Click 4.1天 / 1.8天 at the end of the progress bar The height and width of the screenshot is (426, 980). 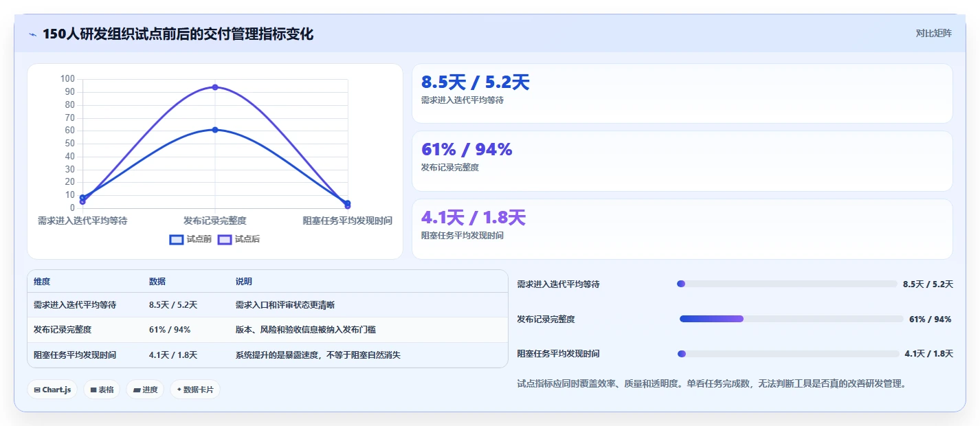click(929, 354)
